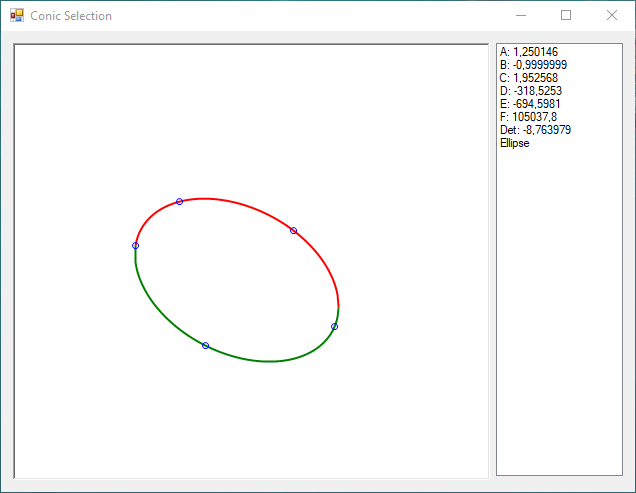Click the green lower arc of the ellipse
The width and height of the screenshot is (636, 493).
pyautogui.click(x=270, y=360)
